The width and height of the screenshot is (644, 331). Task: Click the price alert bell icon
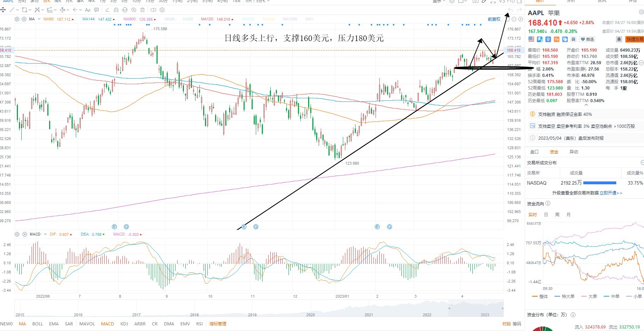[619, 39]
